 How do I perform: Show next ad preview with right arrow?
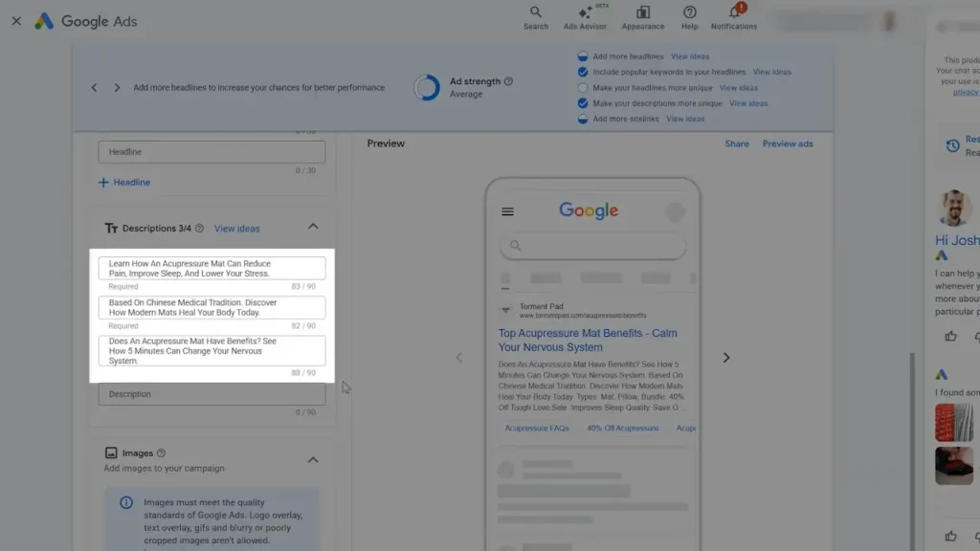pyautogui.click(x=725, y=358)
